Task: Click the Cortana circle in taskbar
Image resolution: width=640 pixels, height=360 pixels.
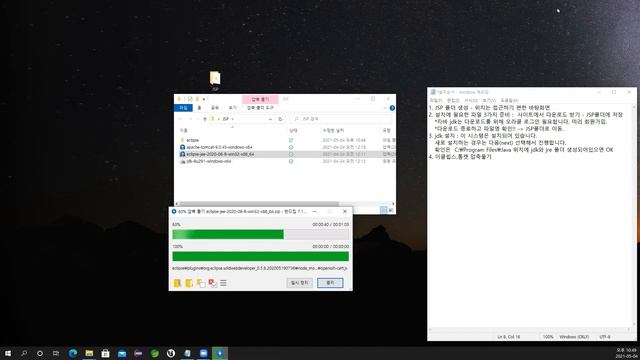Action: click(40, 353)
